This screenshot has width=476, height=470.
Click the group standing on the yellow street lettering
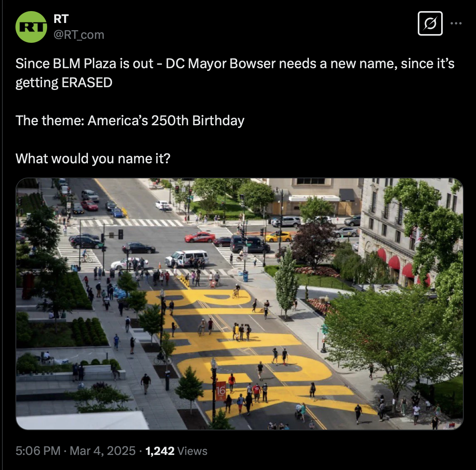click(x=242, y=332)
